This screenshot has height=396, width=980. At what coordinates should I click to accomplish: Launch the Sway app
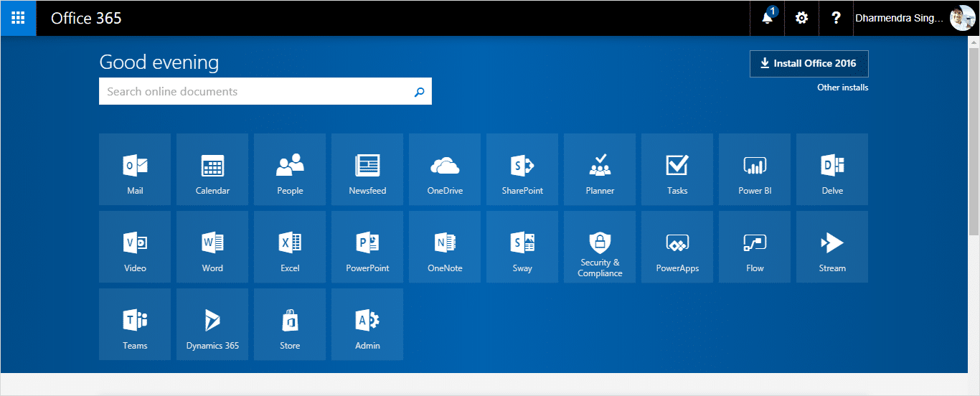[522, 247]
